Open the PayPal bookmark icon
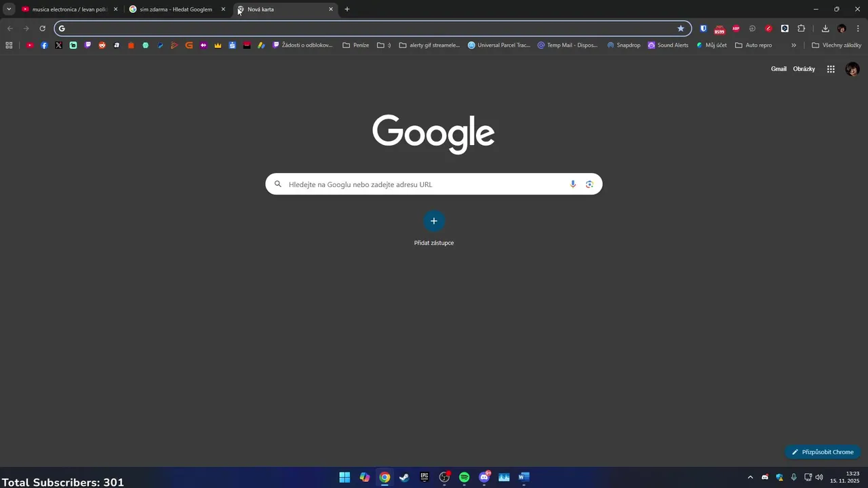The height and width of the screenshot is (488, 868). click(x=160, y=45)
